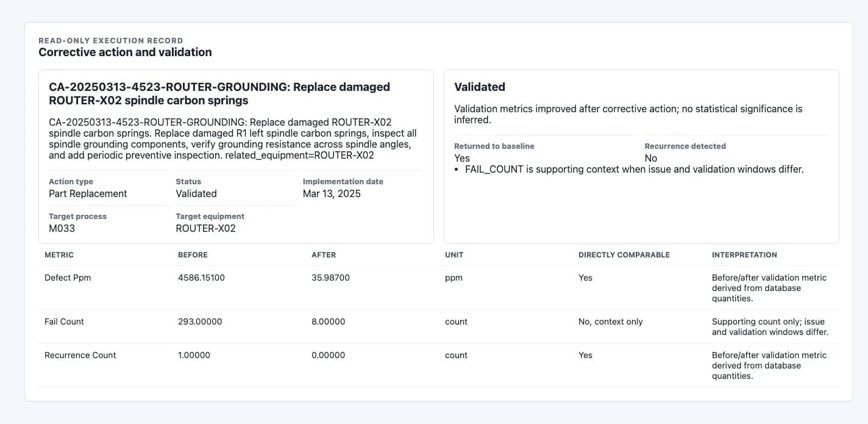Select the CA-20250313-4523-ROUTER-GROUNDING card title
Viewport: 868px width, 424px height.
[x=219, y=93]
